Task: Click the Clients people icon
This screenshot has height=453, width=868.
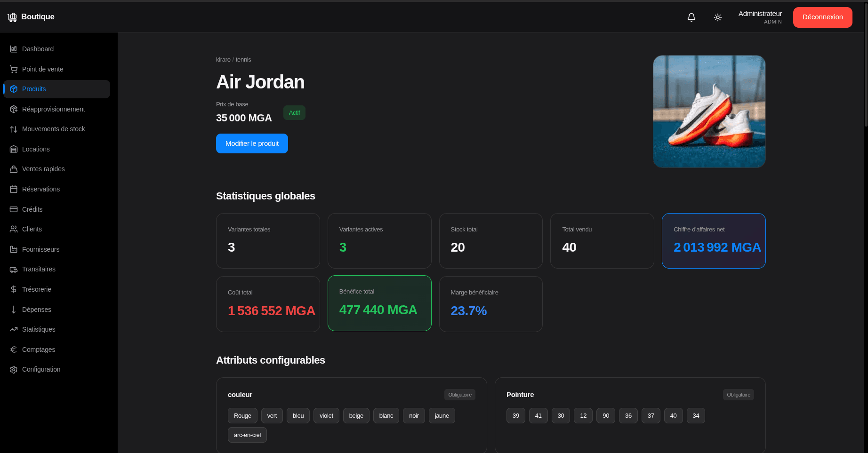Action: pos(14,229)
